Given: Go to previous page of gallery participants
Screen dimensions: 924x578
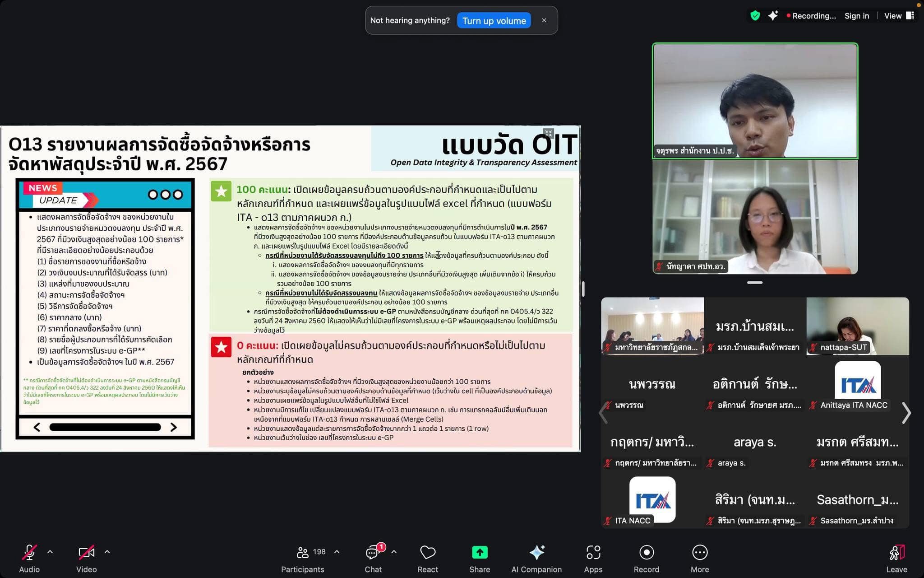Looking at the screenshot, I should [603, 413].
